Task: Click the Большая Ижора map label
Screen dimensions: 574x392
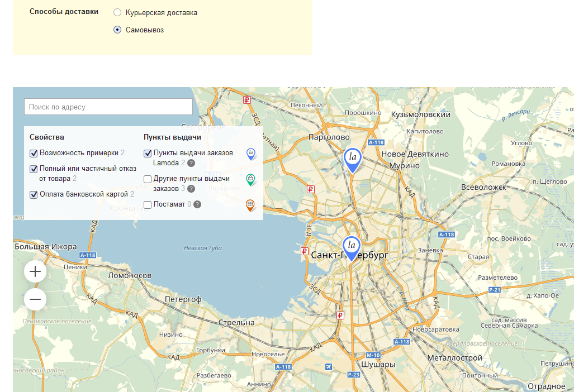Action: (x=46, y=246)
